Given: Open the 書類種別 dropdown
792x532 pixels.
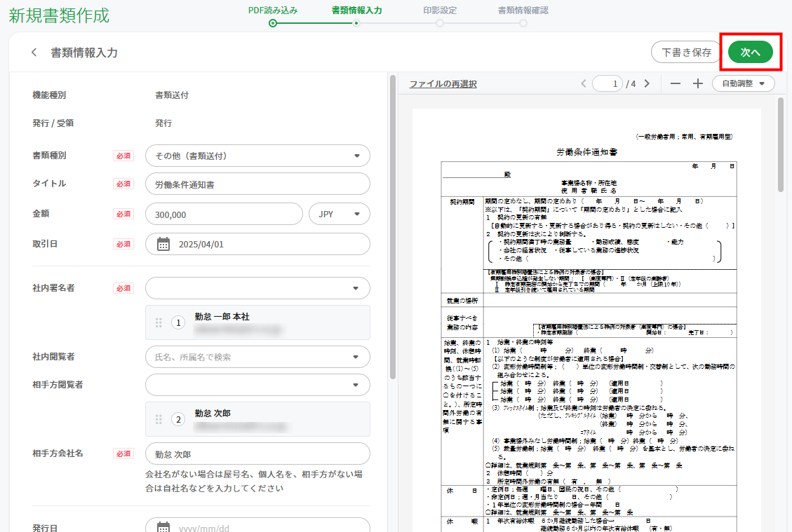Looking at the screenshot, I should point(257,156).
